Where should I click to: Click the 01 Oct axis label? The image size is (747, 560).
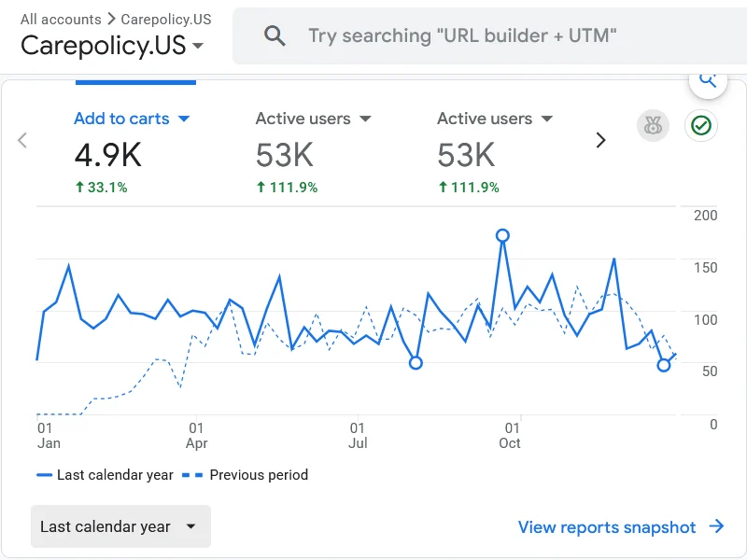510,436
